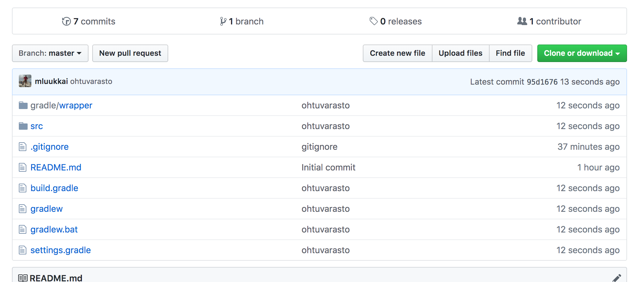Open the .gitignore file link

[x=50, y=147]
